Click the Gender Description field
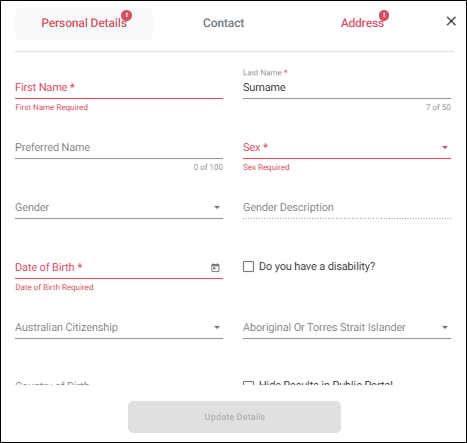Screen dimensions: 467x443 (x=347, y=208)
